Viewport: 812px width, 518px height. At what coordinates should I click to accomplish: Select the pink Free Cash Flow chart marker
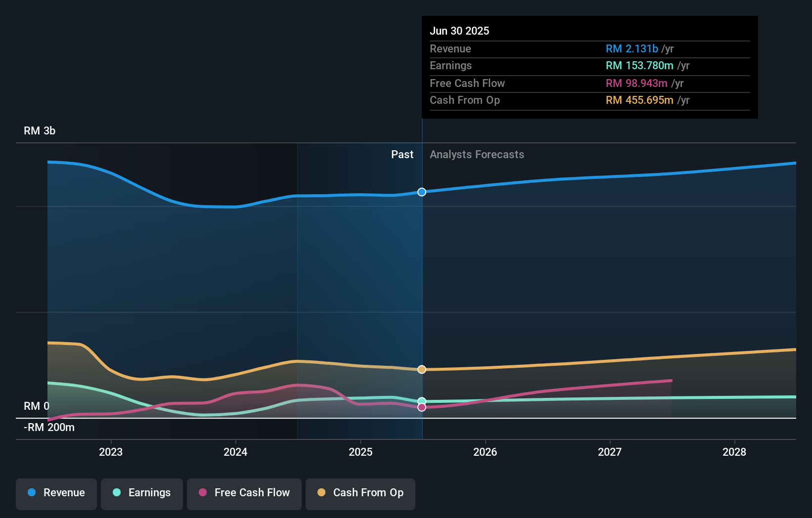click(x=421, y=407)
